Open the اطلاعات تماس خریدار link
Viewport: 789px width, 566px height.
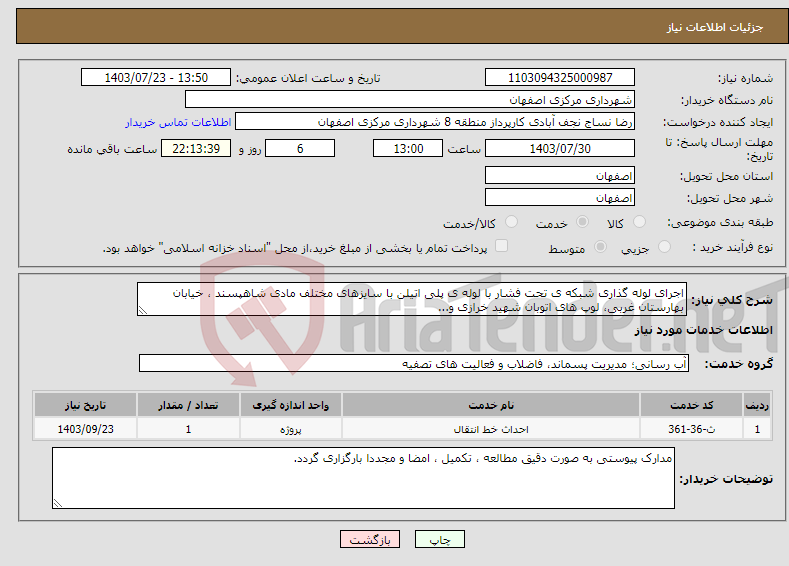pyautogui.click(x=178, y=122)
